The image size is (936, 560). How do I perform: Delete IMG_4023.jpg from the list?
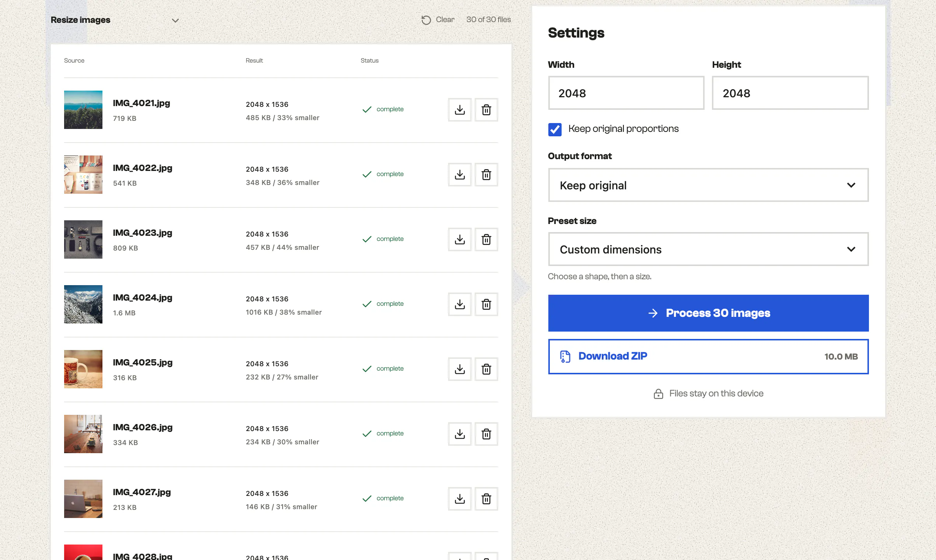[x=486, y=239]
